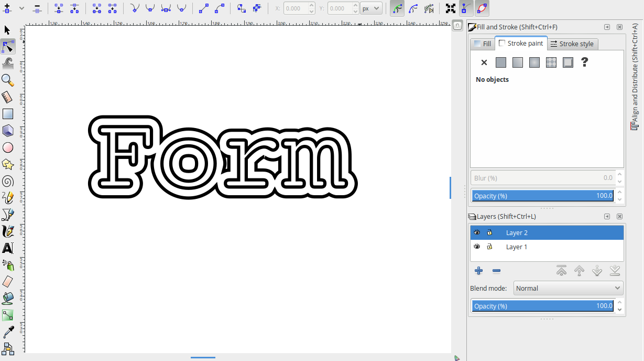The height and width of the screenshot is (361, 644).
Task: Lock Layer 2 using its padlock toggle
Action: point(489,232)
